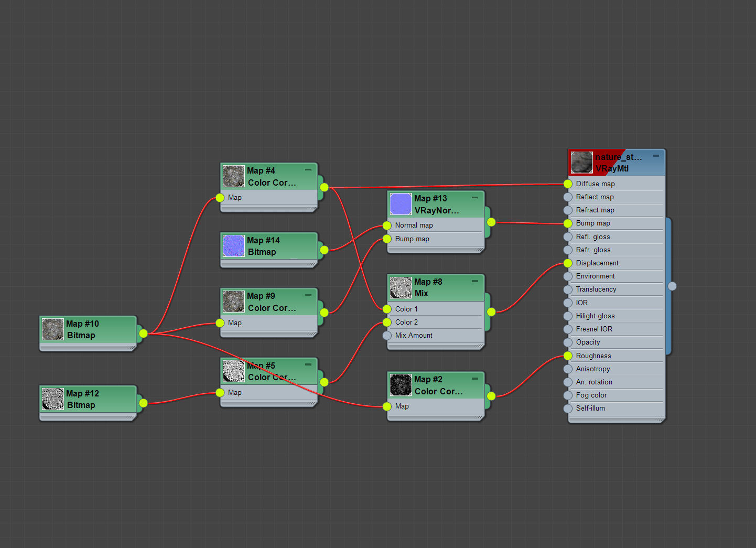The height and width of the screenshot is (548, 756).
Task: Click the Self-illum input socket
Action: point(568,409)
